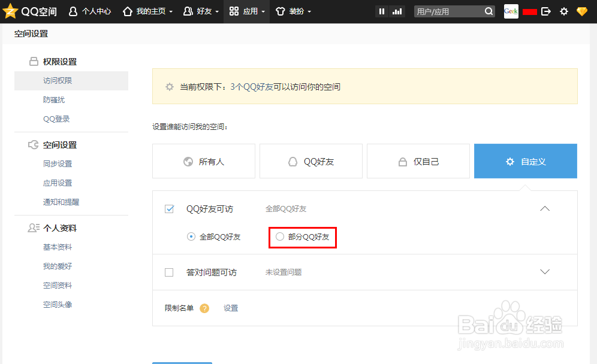Click the 应用 grid icon
The image size is (597, 364).
click(x=234, y=11)
